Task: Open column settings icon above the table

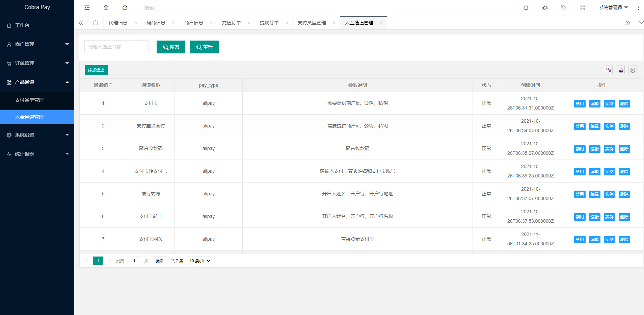Action: (x=609, y=70)
